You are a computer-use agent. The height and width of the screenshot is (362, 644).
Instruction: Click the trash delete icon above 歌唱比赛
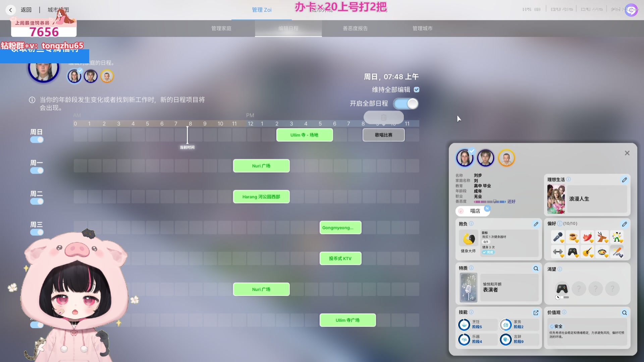point(384,117)
